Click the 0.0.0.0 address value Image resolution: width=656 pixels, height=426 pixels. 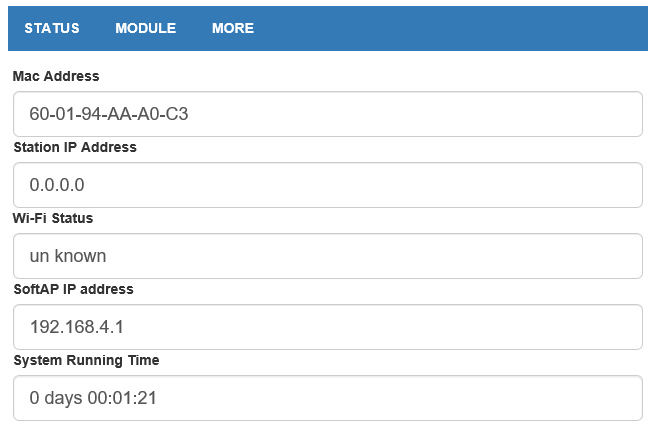57,185
